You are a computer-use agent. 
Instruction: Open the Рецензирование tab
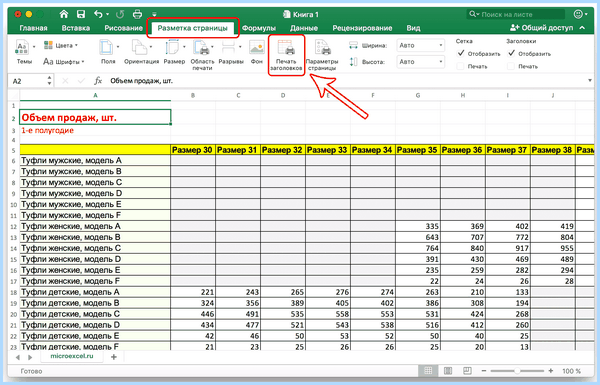[362, 28]
